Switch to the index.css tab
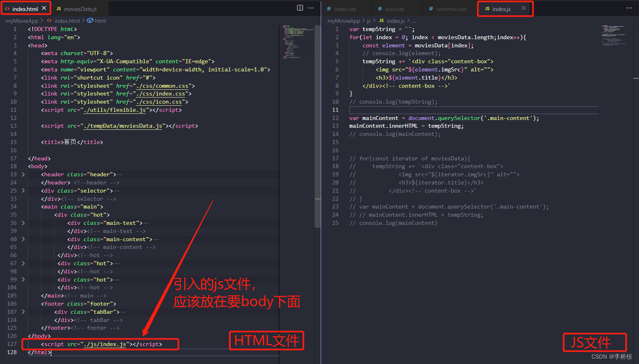The width and height of the screenshot is (639, 364). pos(345,9)
